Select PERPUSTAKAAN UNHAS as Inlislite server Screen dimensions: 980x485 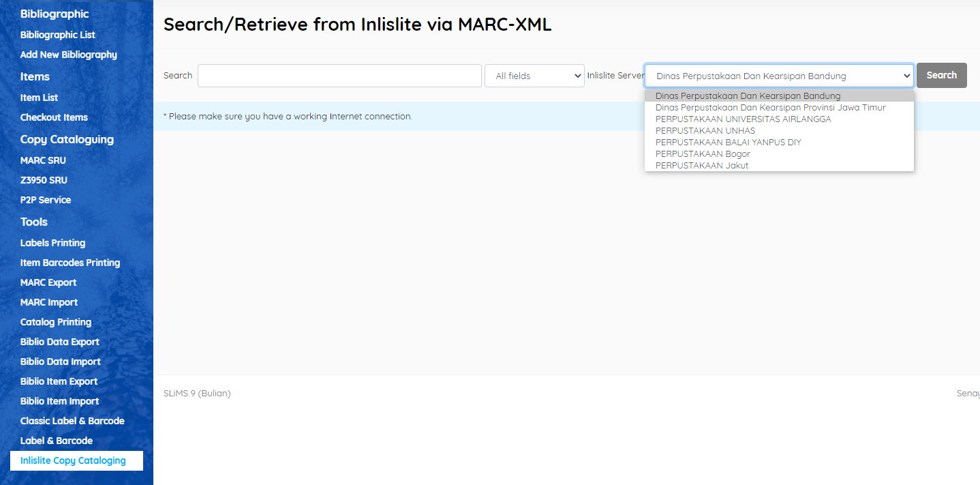pyautogui.click(x=705, y=130)
